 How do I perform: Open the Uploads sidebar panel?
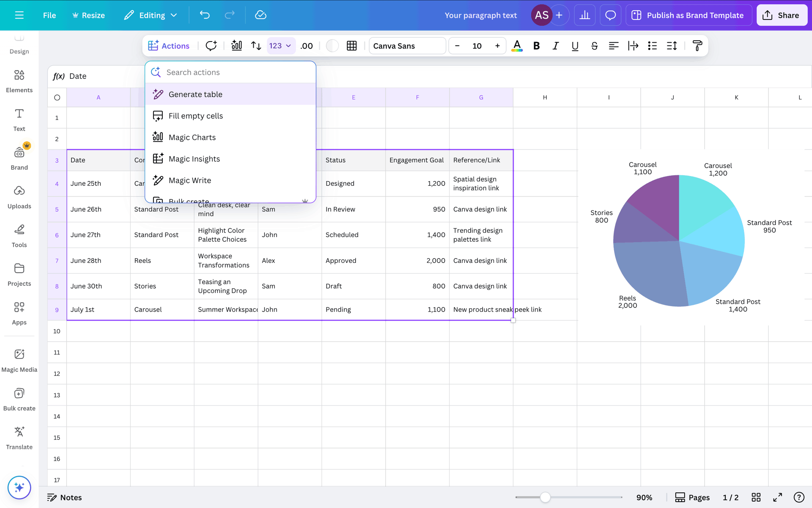(x=19, y=197)
